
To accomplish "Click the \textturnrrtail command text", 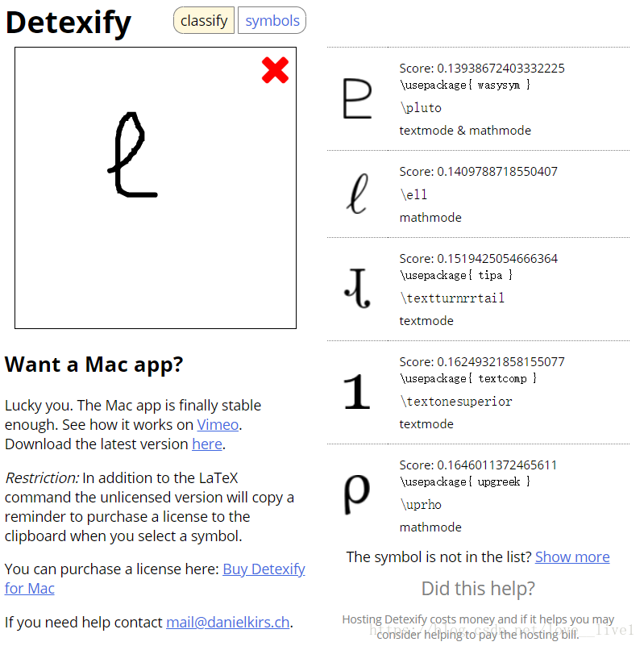I will click(452, 298).
